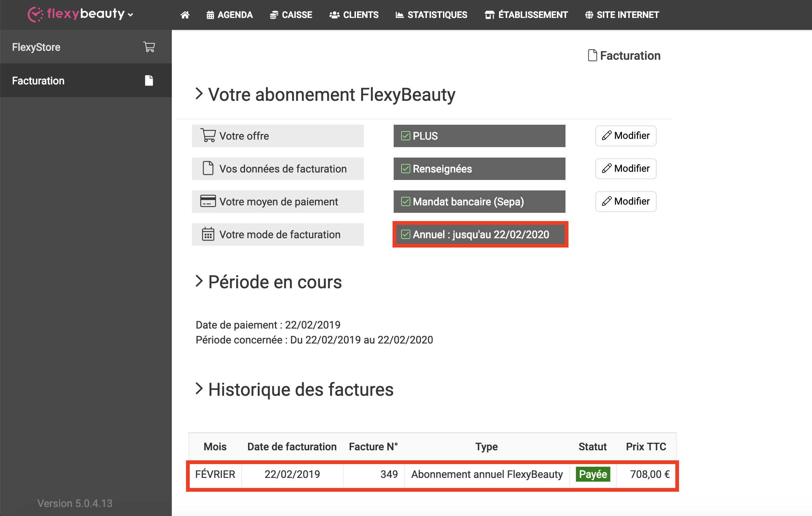812x516 pixels.
Task: Select FlexyStore in the sidebar
Action: 86,47
